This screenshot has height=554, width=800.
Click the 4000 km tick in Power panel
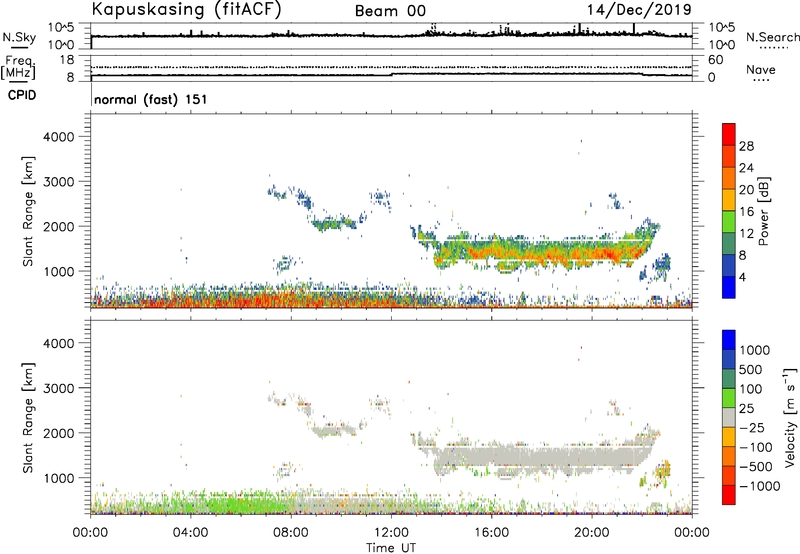coord(59,137)
